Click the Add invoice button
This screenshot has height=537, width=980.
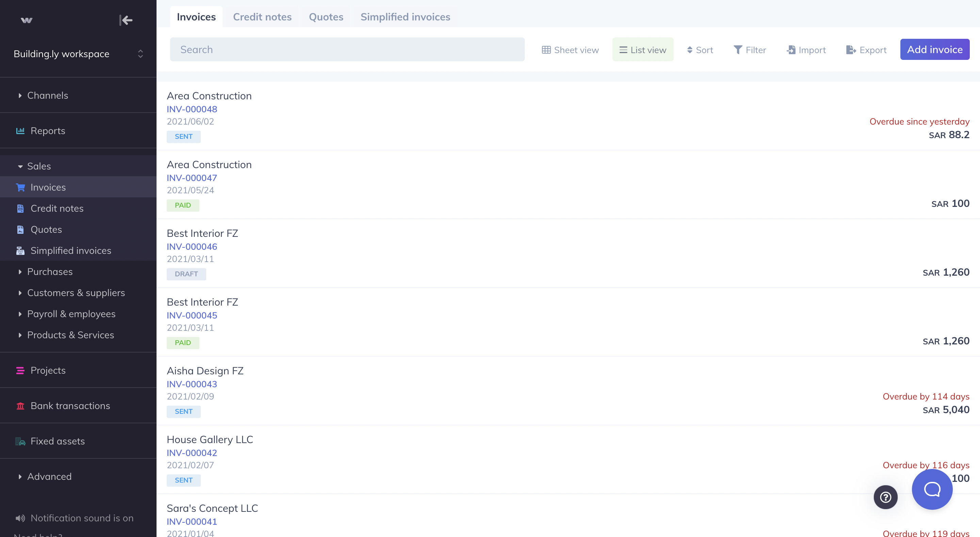(934, 49)
